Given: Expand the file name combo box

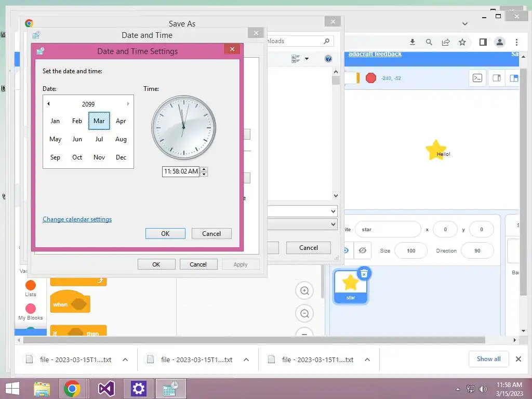Looking at the screenshot, I should 333,211.
